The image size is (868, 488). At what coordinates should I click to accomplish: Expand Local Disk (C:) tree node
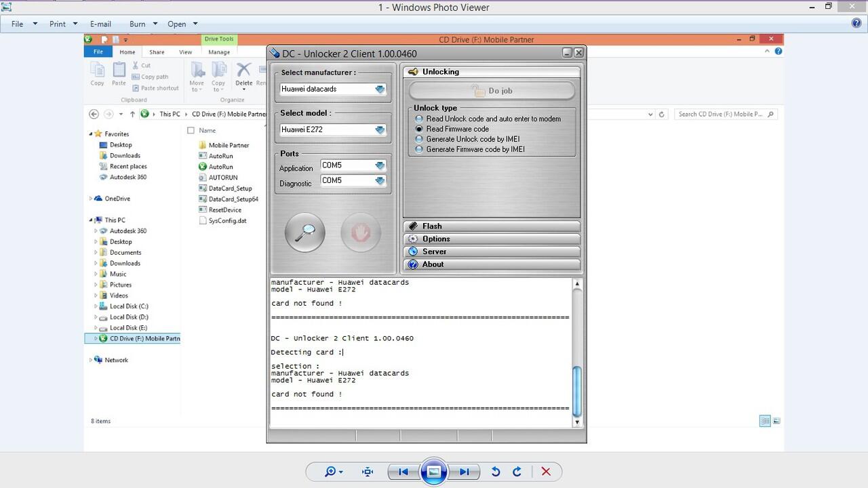[96, 306]
